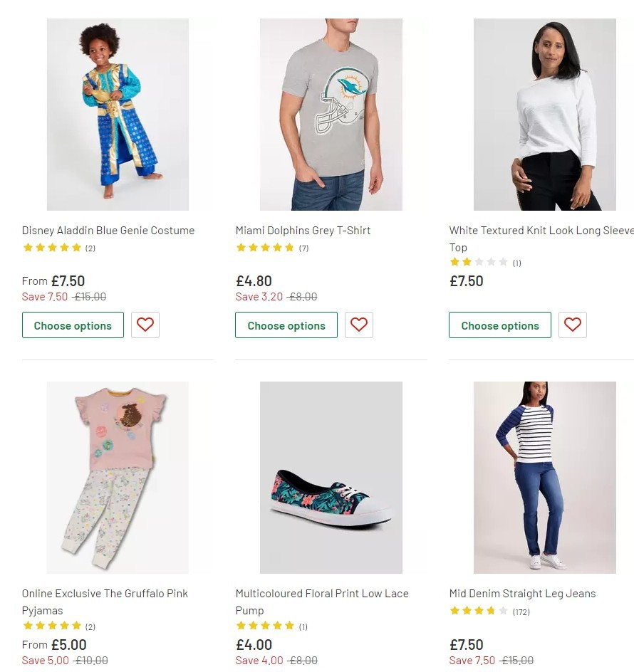The width and height of the screenshot is (634, 672).
Task: Open Miami Dolphins Grey T-Shirt title link
Action: (x=303, y=231)
